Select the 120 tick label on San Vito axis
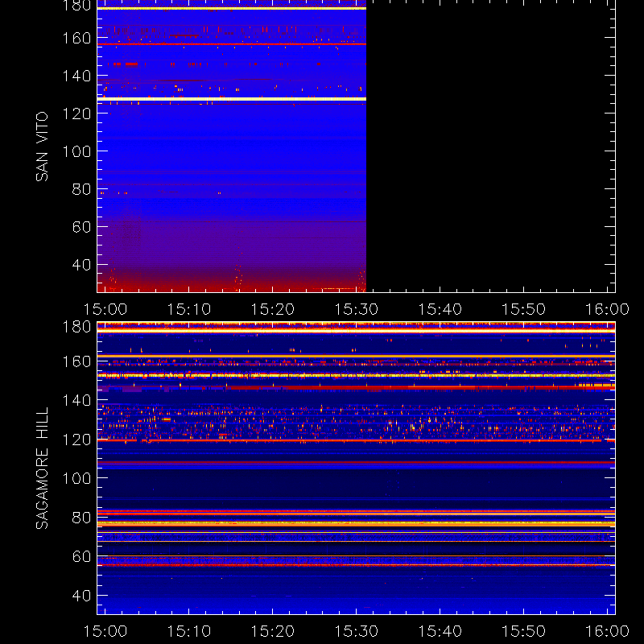Screen dimensions: 644x644 [x=76, y=114]
